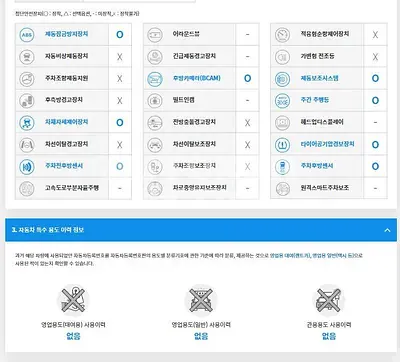Click the 제동보조시스템 icon
Viewport: 400px width, 362px height.
tap(282, 79)
